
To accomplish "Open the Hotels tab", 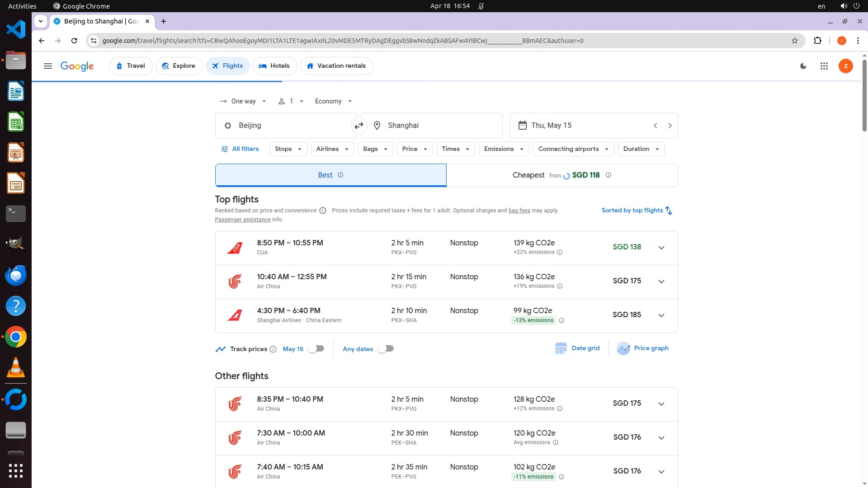I will (x=274, y=66).
